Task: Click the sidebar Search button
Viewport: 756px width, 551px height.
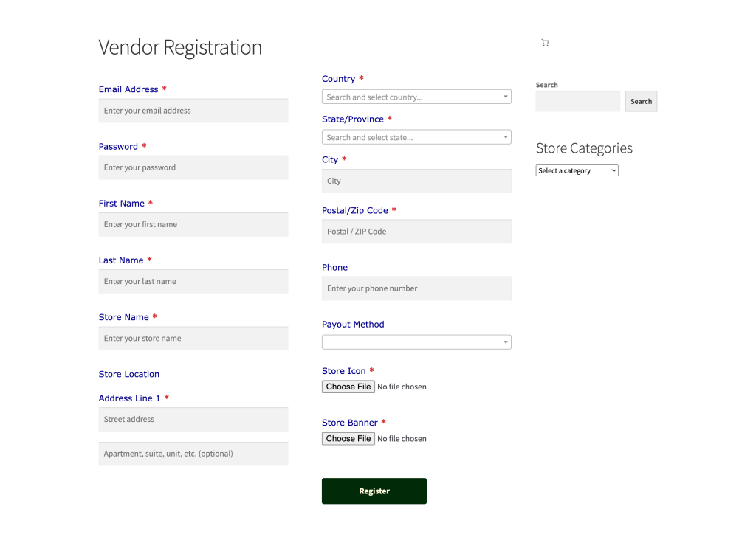Action: (x=641, y=102)
